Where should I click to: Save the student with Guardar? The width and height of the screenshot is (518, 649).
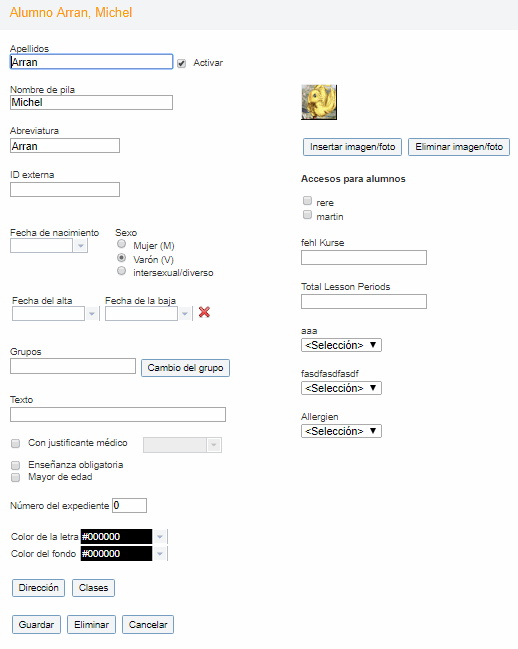[x=36, y=625]
